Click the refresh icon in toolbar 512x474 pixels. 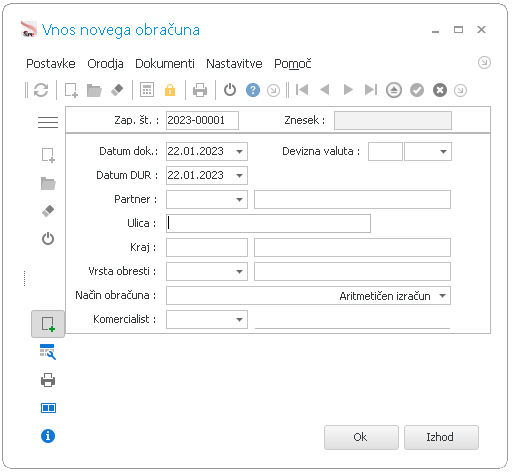point(41,90)
